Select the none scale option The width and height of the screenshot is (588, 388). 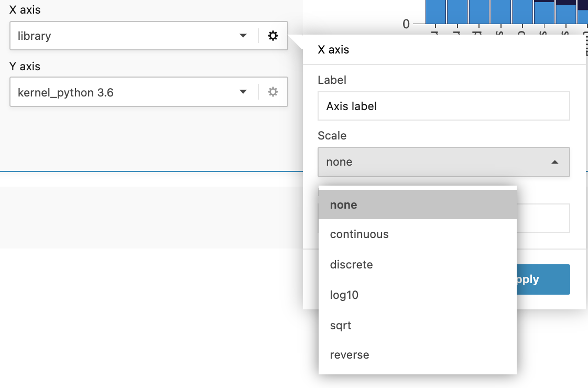(x=343, y=204)
